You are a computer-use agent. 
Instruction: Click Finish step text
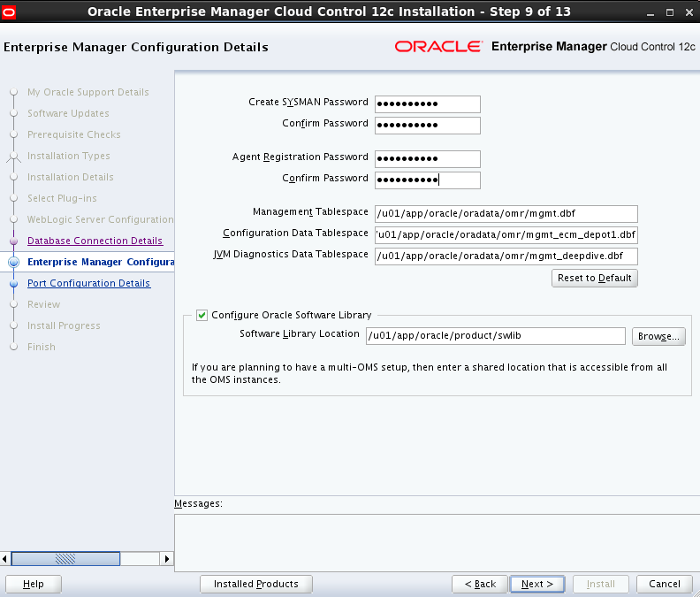[x=41, y=347]
